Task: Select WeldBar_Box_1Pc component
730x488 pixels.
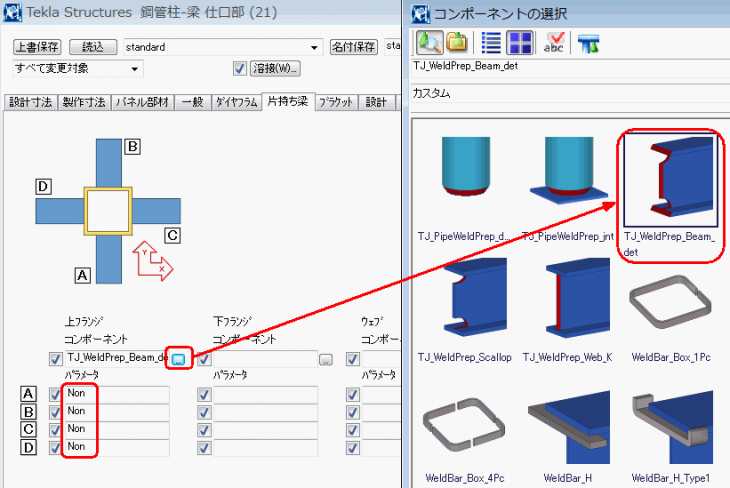Action: coord(670,301)
